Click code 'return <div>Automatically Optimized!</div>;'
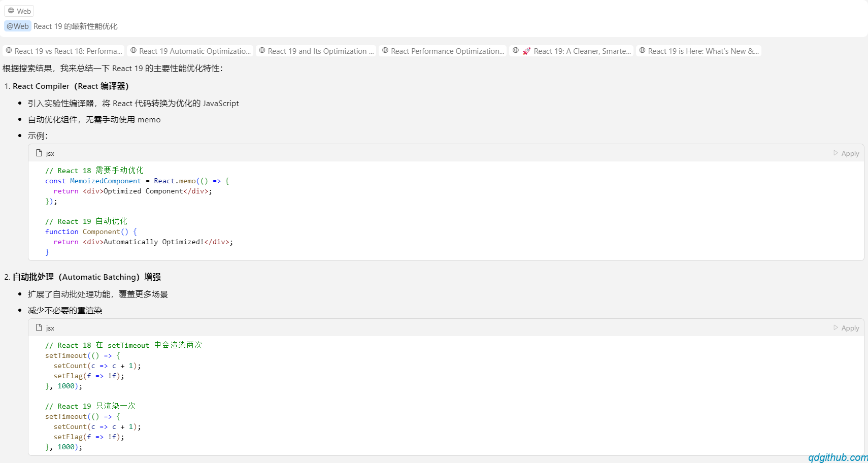This screenshot has height=463, width=868. (143, 242)
